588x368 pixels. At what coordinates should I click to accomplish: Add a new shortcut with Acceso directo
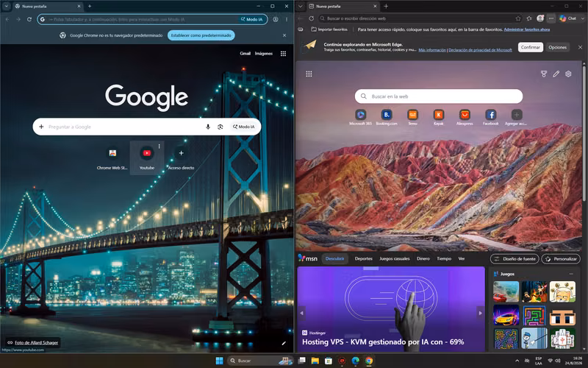(x=181, y=158)
